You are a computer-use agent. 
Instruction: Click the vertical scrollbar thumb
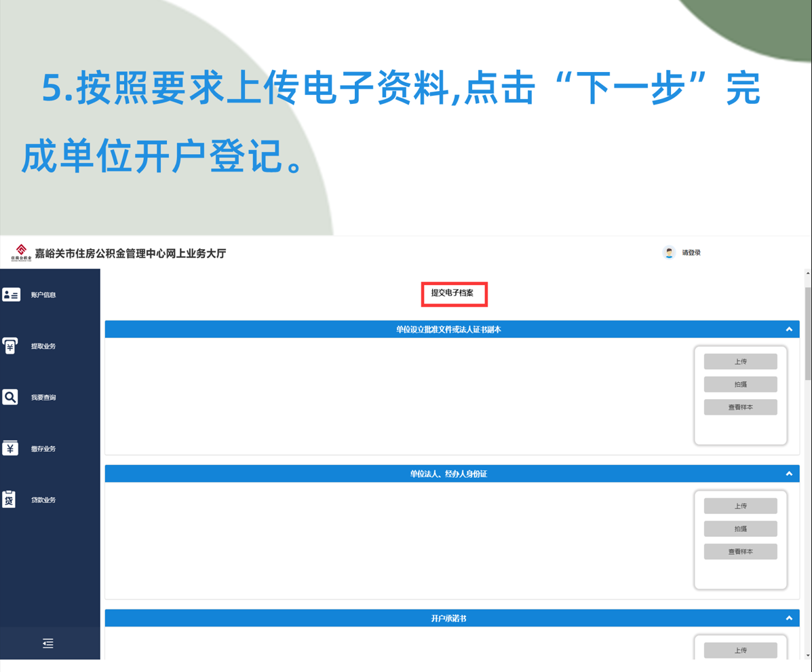(807, 333)
